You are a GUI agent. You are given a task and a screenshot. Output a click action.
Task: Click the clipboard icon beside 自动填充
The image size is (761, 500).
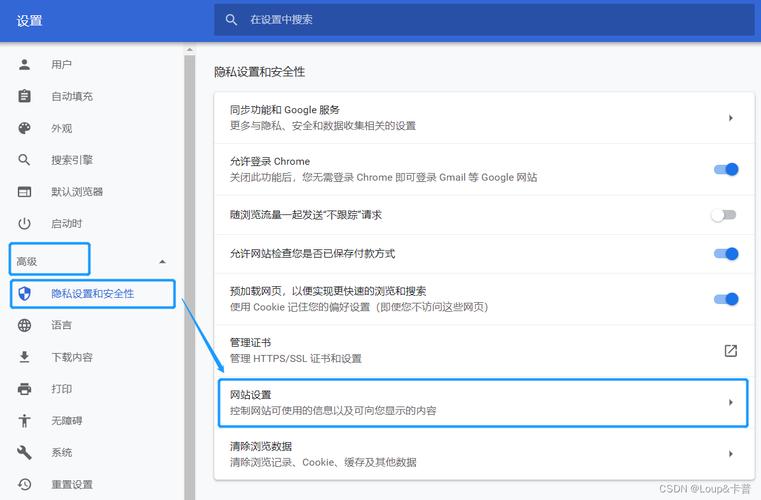point(24,96)
